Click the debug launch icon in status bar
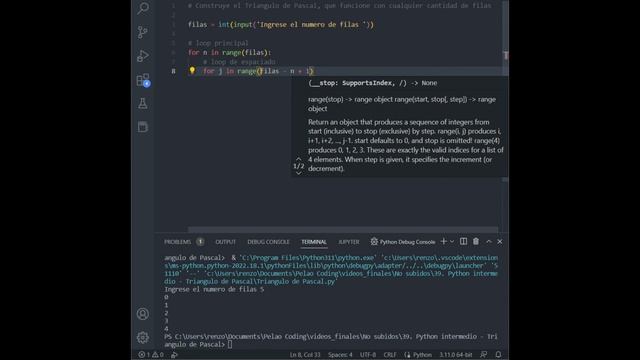Screen dimensions: 640x360 174,355
